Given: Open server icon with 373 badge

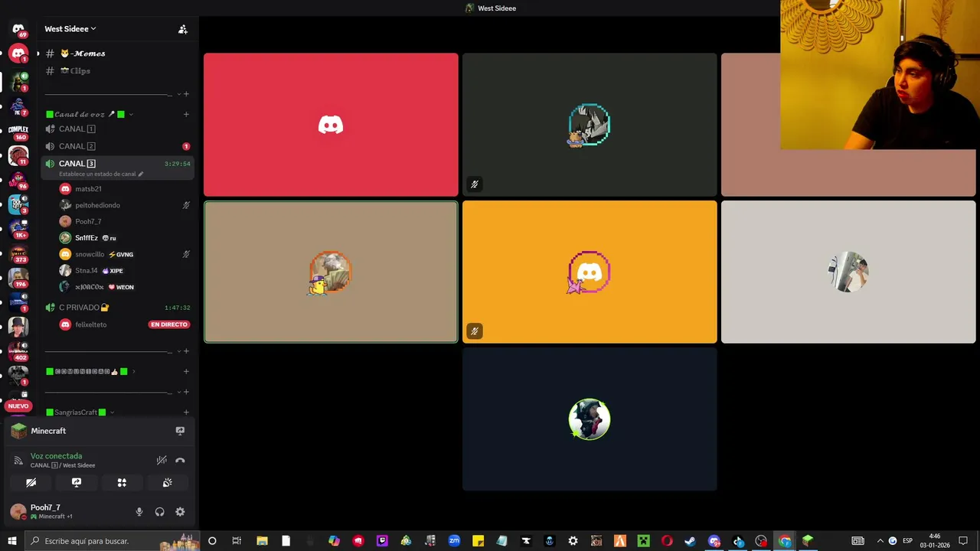Looking at the screenshot, I should [x=18, y=254].
